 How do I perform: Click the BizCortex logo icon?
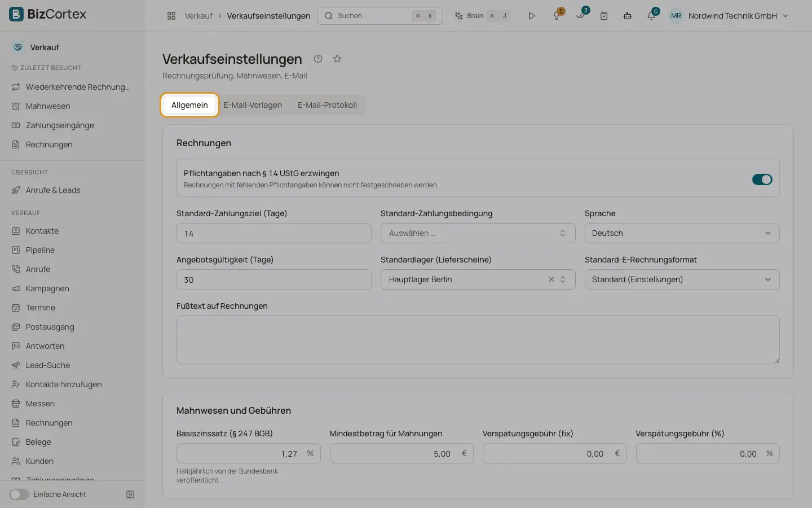click(x=16, y=14)
